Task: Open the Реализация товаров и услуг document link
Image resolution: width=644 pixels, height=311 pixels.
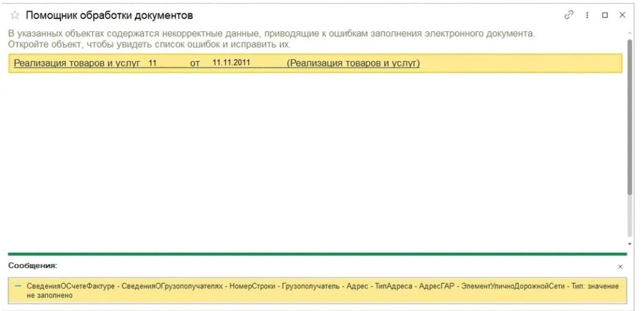Action: pyautogui.click(x=77, y=63)
